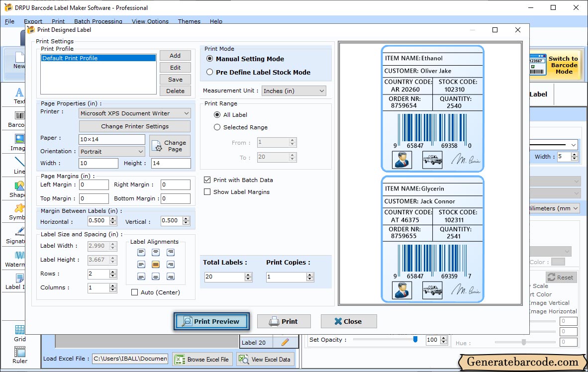
Task: Toggle the Ruler icon
Action: [19, 356]
